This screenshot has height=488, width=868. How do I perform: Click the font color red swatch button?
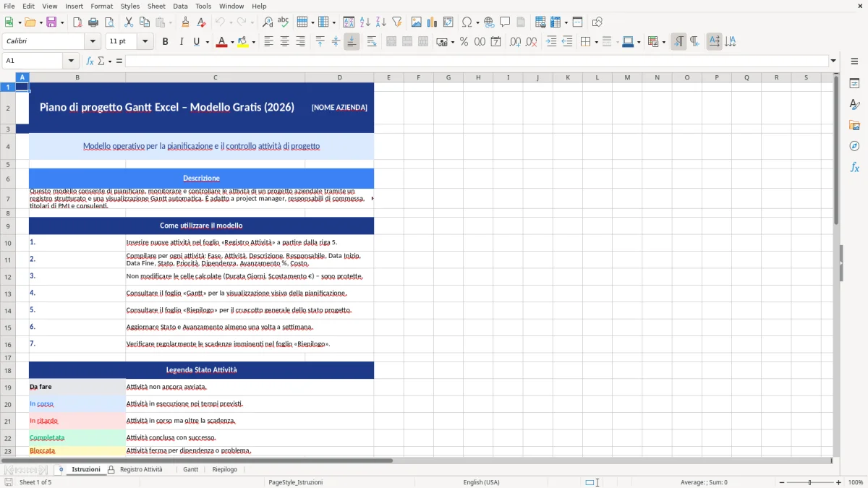(221, 42)
